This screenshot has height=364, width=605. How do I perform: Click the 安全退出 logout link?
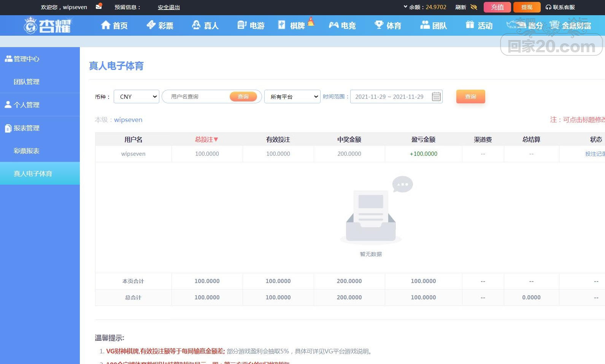click(x=169, y=7)
